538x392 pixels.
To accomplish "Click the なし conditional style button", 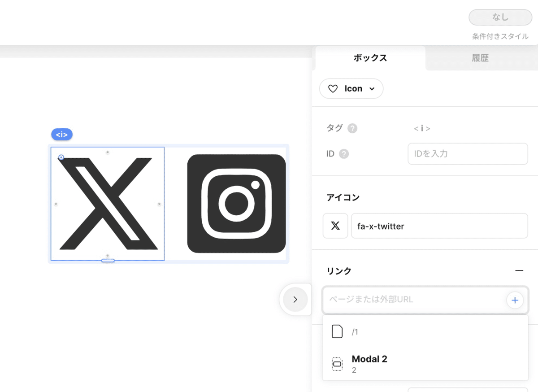I will [x=500, y=17].
